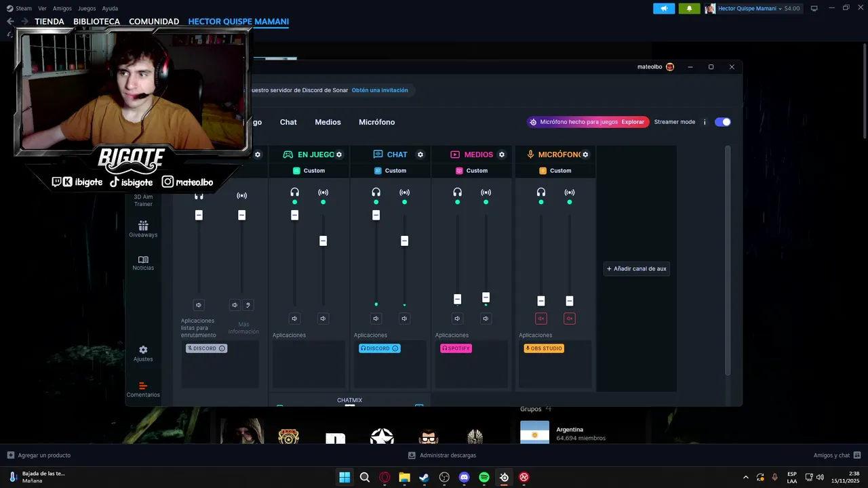Image resolution: width=868 pixels, height=488 pixels.
Task: Open the Opera browser from taskbar
Action: pyautogui.click(x=384, y=477)
